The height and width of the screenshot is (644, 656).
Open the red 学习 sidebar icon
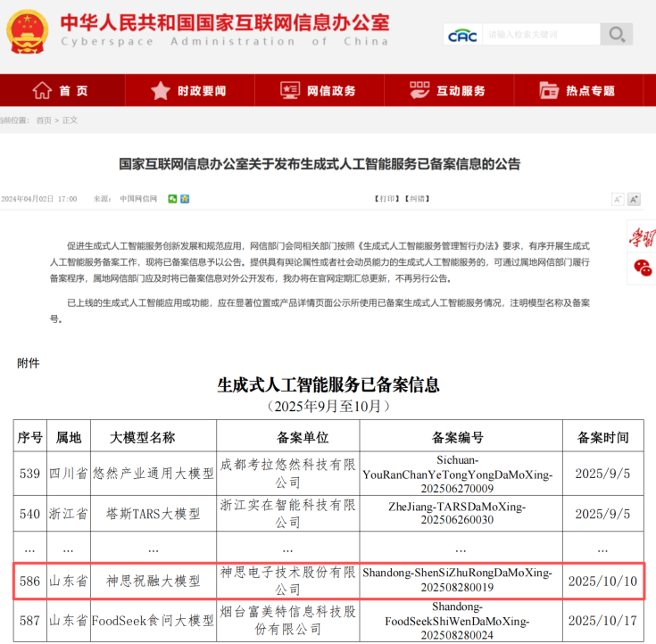coord(643,238)
